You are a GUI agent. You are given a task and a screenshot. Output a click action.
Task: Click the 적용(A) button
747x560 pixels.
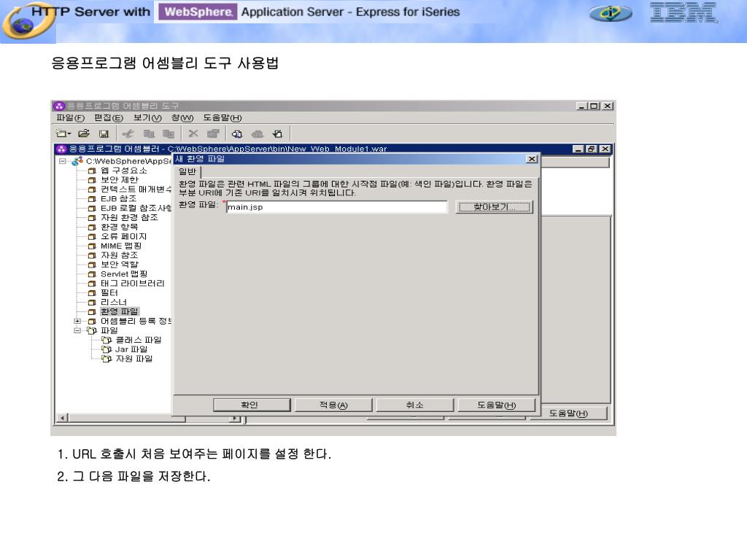[x=333, y=405]
